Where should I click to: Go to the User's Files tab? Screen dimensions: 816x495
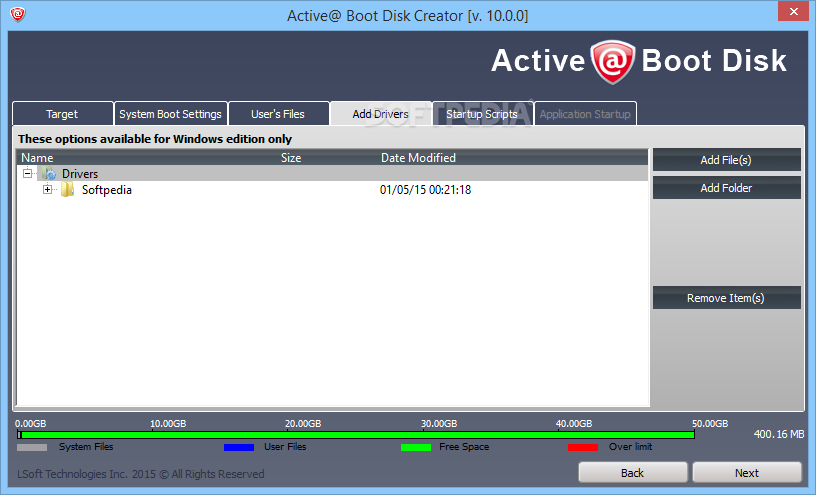point(278,113)
